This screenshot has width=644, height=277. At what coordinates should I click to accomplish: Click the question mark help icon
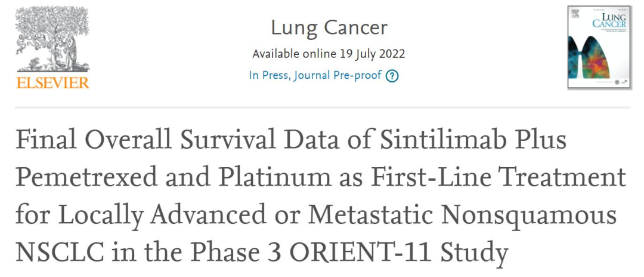pyautogui.click(x=392, y=76)
